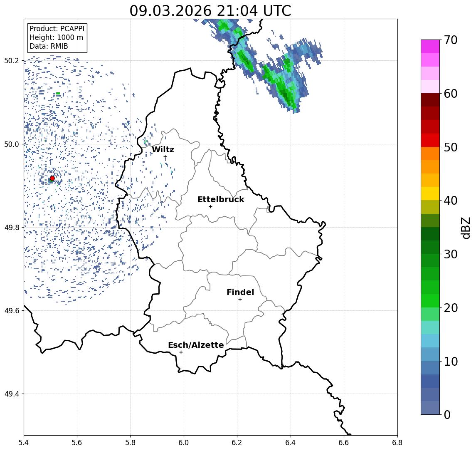Click the latitude axis label 50.0
The height and width of the screenshot is (451, 476).
12,144
